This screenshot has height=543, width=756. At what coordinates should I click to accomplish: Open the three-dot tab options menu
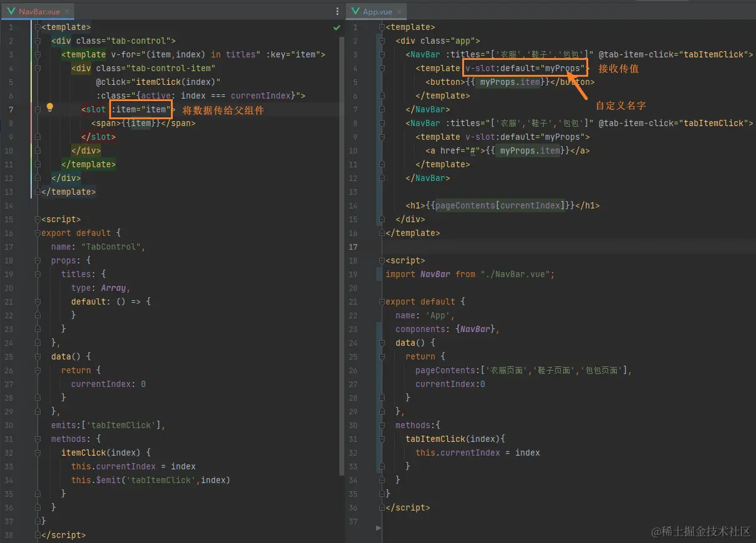pos(337,11)
